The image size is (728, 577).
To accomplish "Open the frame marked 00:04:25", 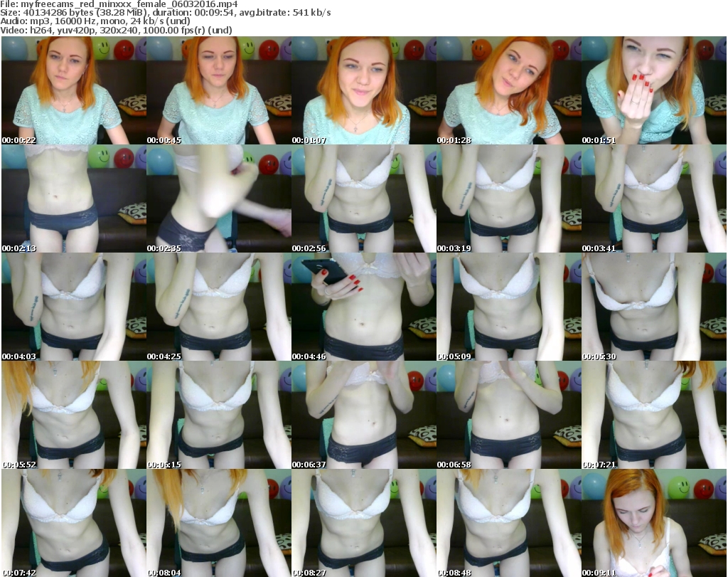I will click(x=219, y=307).
